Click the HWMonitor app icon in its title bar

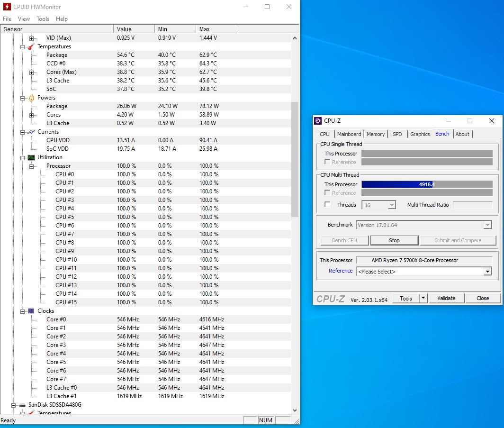point(7,7)
